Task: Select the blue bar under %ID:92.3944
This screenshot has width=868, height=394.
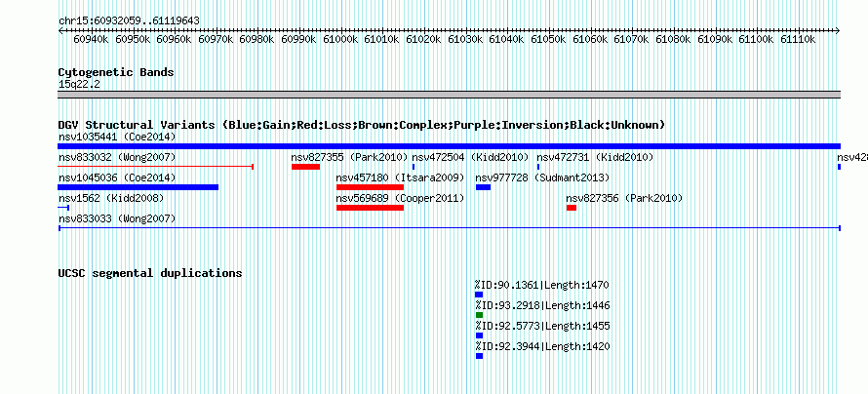Action: [x=479, y=356]
